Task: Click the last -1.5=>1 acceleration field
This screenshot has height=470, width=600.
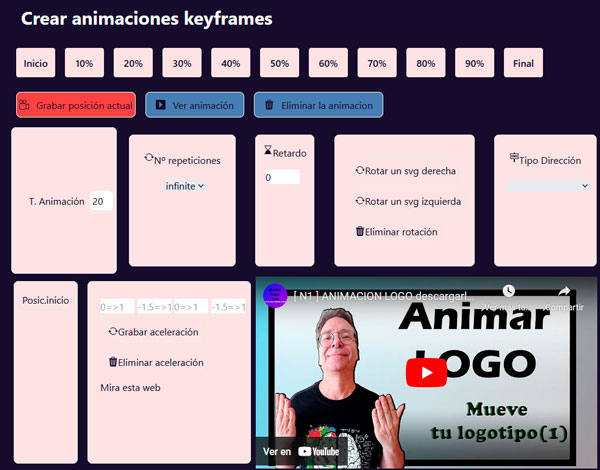Action: pos(228,307)
